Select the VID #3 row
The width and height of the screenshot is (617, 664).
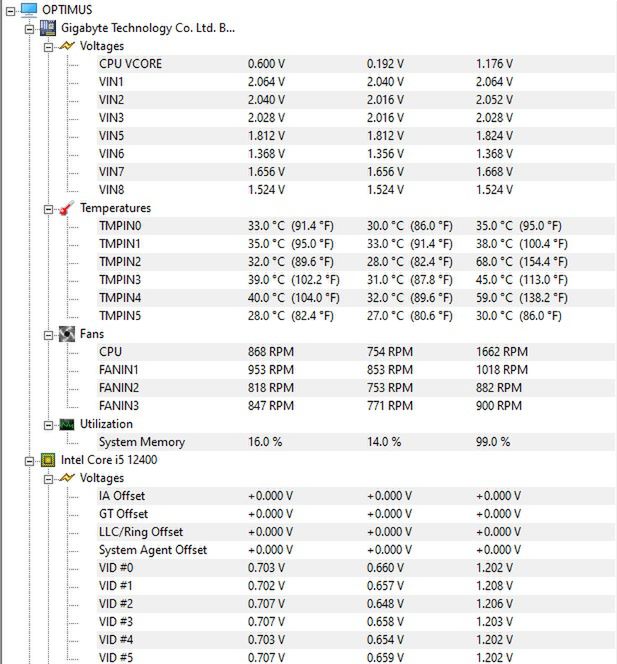(x=356, y=622)
